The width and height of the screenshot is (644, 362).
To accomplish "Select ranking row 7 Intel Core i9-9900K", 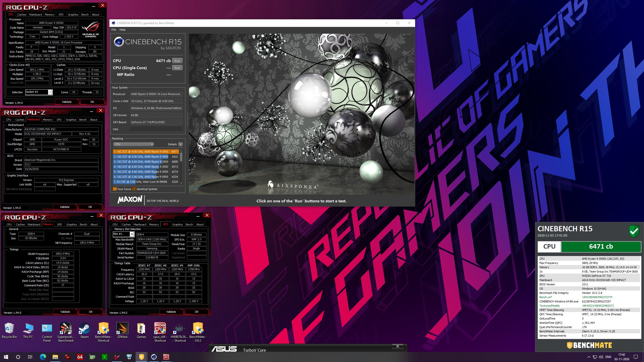I will [146, 182].
